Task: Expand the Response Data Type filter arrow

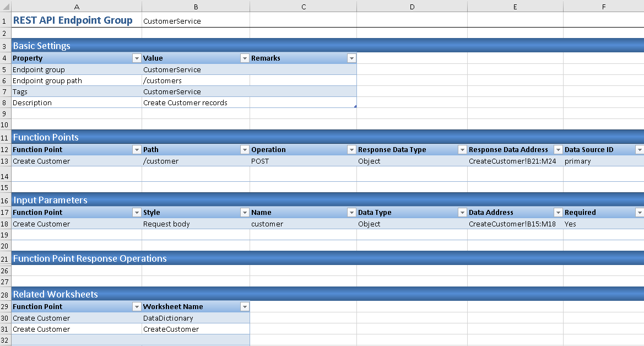Action: 462,150
